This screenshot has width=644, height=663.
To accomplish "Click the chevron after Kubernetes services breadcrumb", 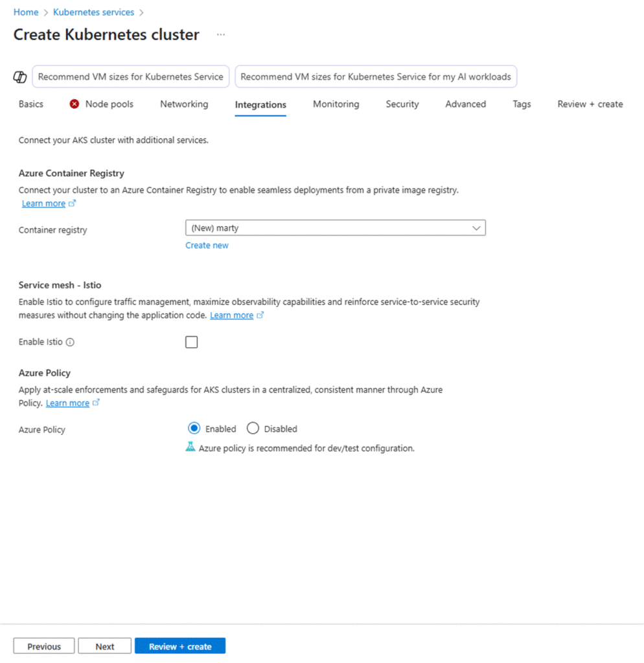I will (141, 12).
